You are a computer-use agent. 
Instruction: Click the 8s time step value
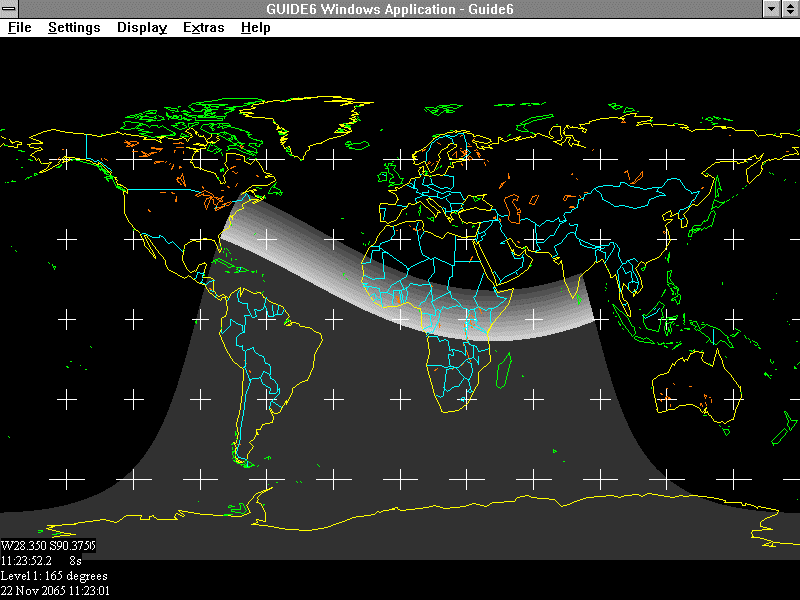pyautogui.click(x=75, y=561)
